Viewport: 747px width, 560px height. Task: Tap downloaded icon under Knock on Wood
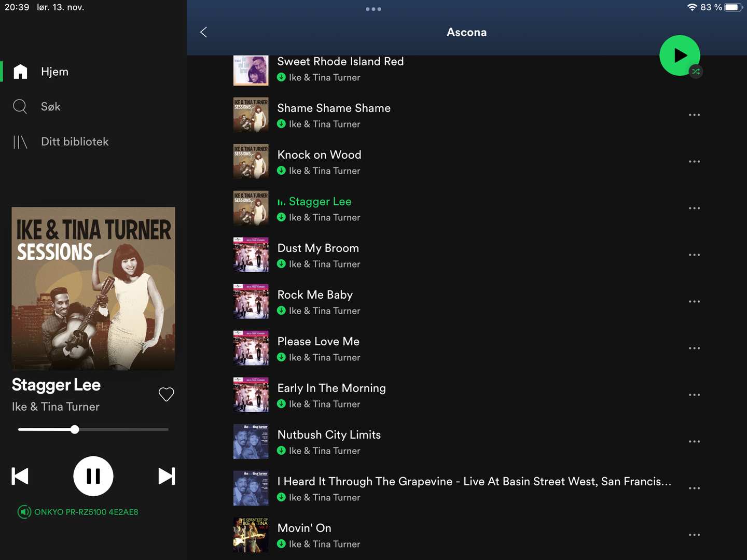[x=281, y=171]
